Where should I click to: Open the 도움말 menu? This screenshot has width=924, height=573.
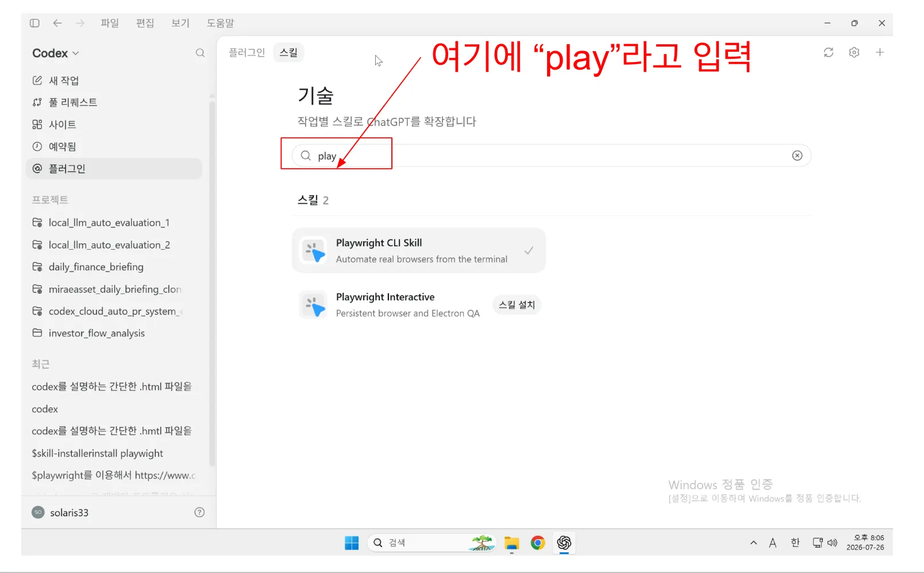pos(221,23)
